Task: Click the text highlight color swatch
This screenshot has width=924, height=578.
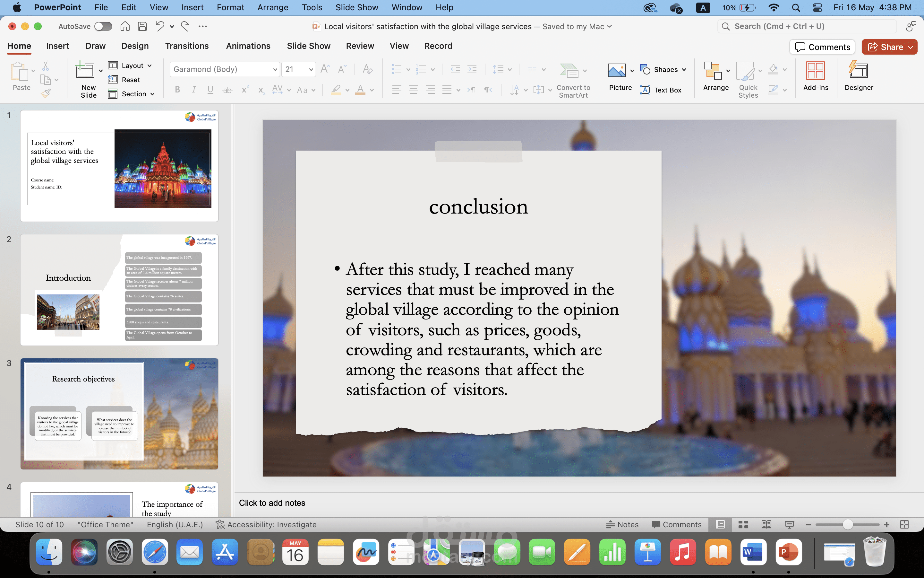Action: 336,90
